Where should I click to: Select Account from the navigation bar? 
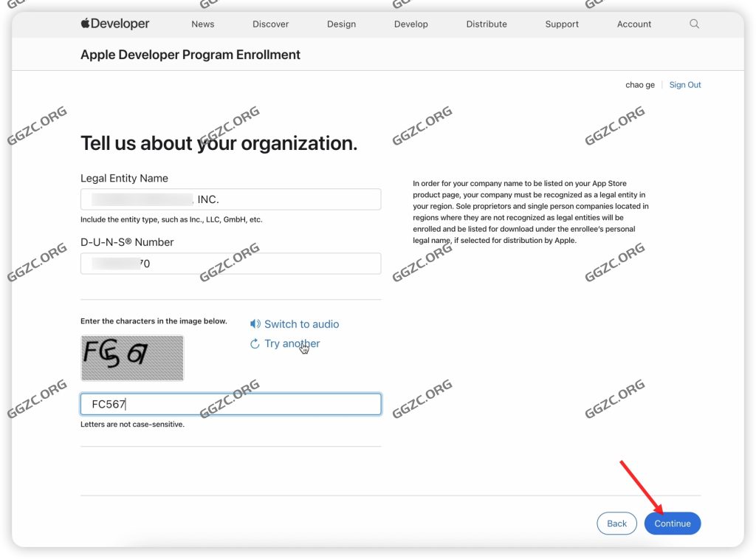tap(633, 24)
